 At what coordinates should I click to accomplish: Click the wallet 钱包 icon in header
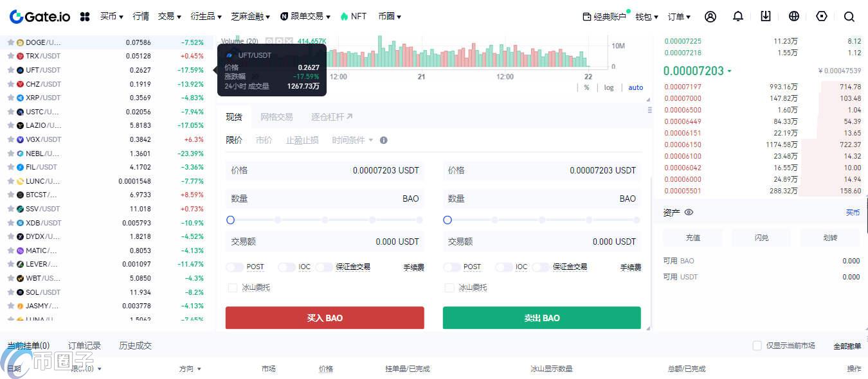click(x=645, y=16)
